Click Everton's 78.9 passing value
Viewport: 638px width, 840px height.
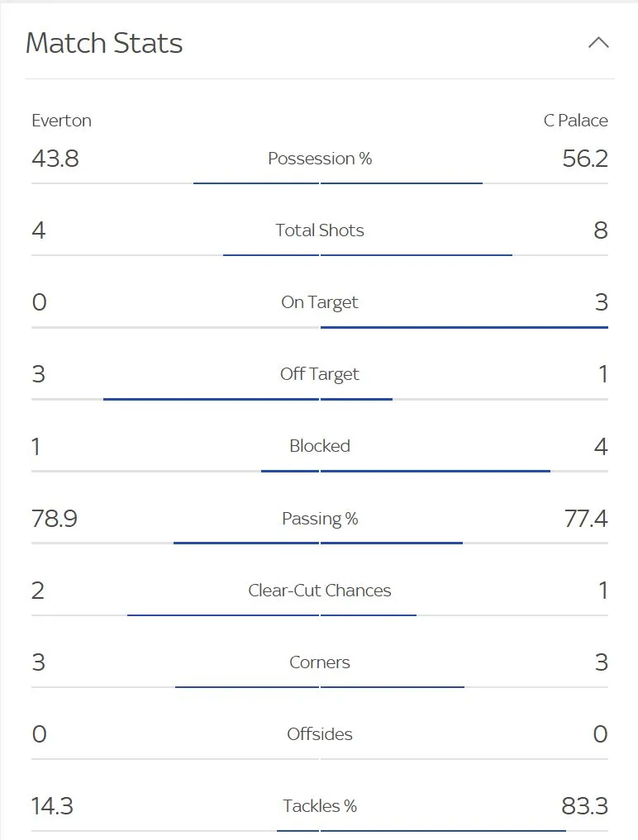point(55,519)
